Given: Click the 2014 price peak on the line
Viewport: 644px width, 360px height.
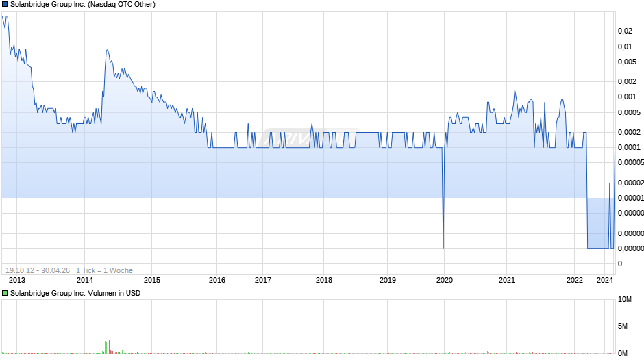Looking at the screenshot, I should click(107, 50).
